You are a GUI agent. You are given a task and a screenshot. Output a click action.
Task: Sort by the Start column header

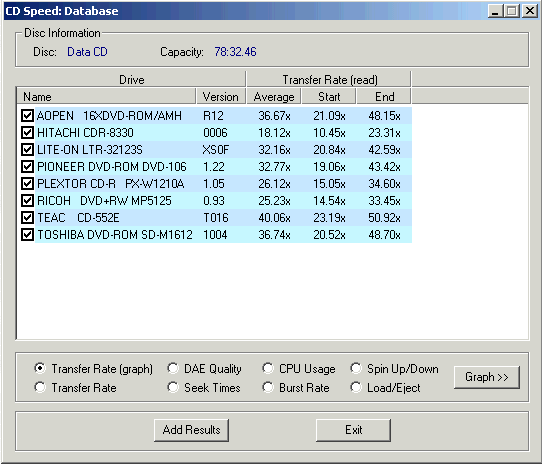click(x=329, y=96)
